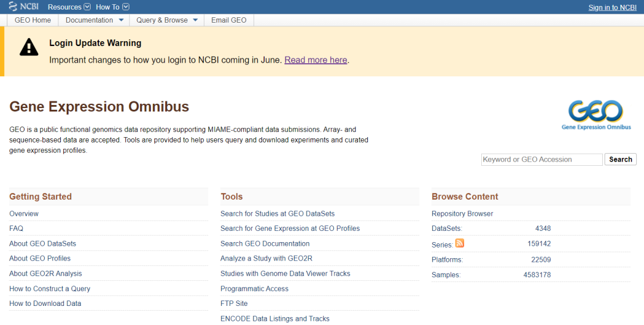Click the Login Update Warning triangle icon
This screenshot has width=644, height=325.
(x=29, y=47)
